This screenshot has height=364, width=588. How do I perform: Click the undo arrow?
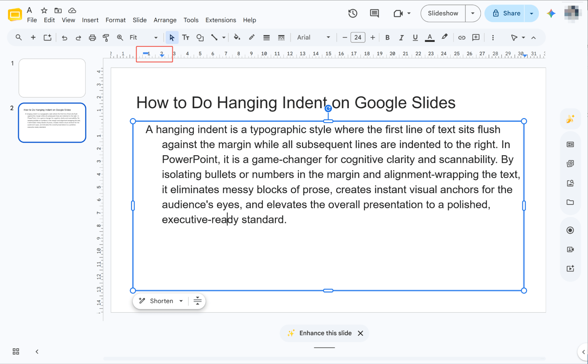[64, 38]
